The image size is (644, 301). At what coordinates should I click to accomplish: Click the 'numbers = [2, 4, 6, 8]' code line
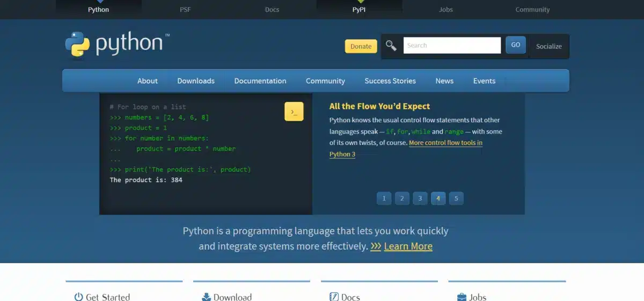(167, 118)
